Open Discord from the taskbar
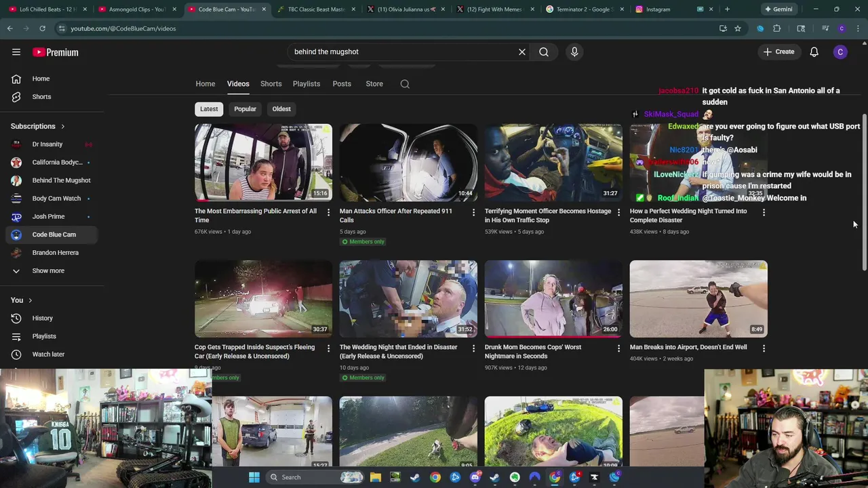The height and width of the screenshot is (488, 868). (x=475, y=477)
